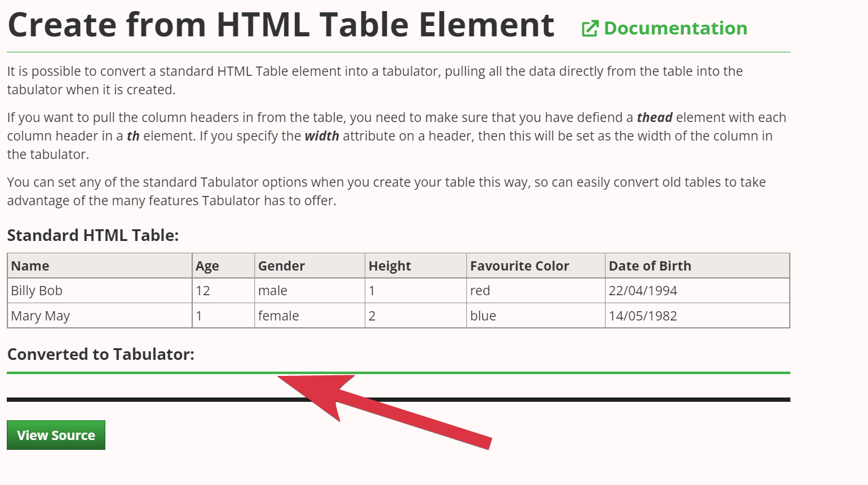This screenshot has height=485, width=868.
Task: Click the Height column header
Action: point(389,266)
